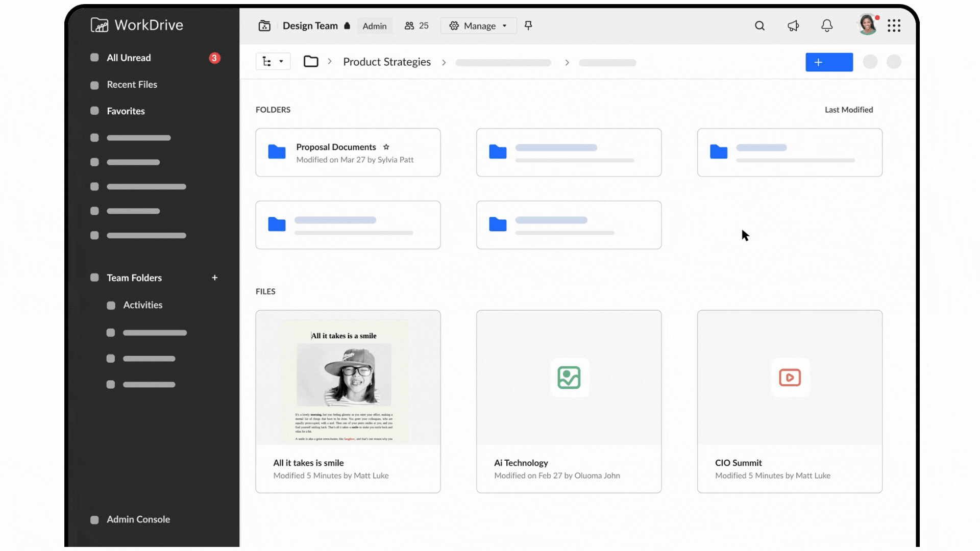This screenshot has height=551, width=980.
Task: Click the announcements megaphone icon
Action: point(793,26)
